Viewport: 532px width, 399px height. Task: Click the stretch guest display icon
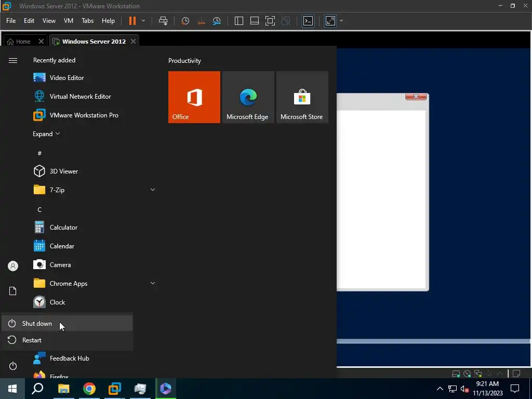point(330,21)
